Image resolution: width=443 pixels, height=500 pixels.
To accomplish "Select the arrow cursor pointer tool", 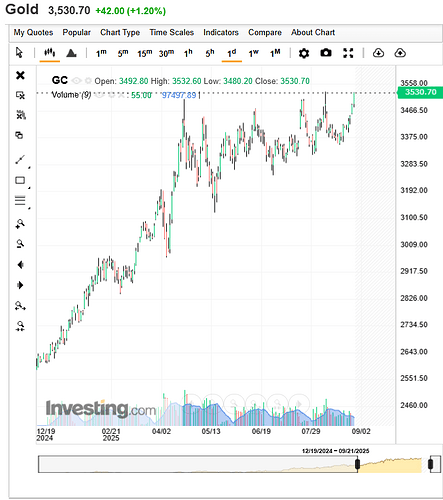I will coord(19,53).
